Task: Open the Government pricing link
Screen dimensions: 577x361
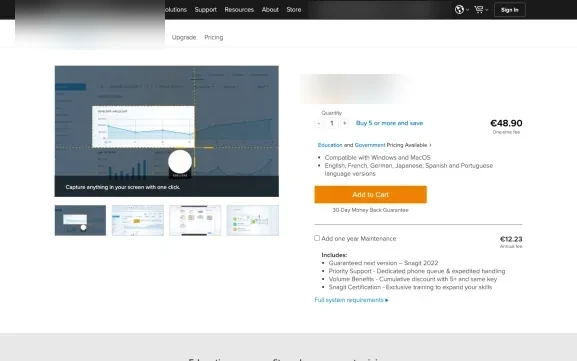Action: [x=369, y=145]
